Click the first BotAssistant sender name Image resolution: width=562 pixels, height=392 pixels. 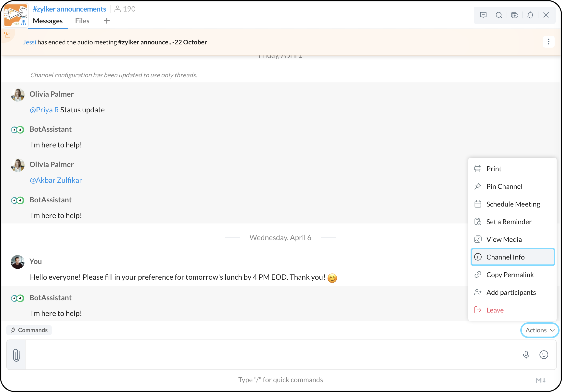point(51,129)
